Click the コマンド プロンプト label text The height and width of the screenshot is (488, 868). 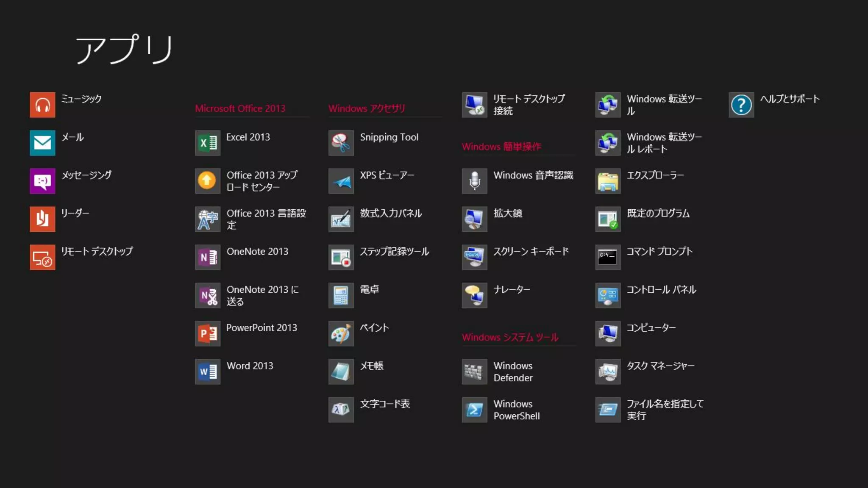(660, 251)
